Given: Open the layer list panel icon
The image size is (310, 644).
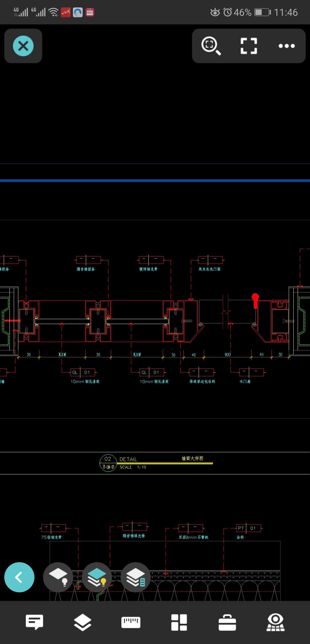Looking at the screenshot, I should [x=136, y=577].
